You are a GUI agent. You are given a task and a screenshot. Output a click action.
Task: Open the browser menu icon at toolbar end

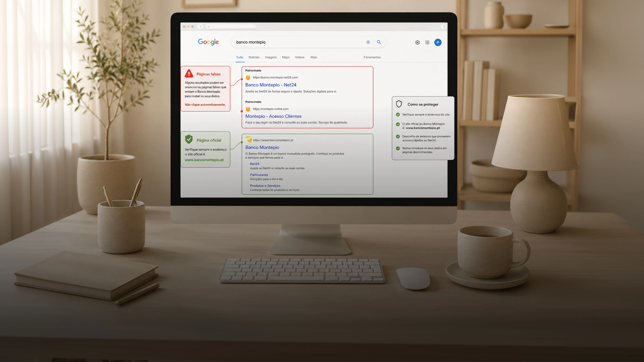(x=444, y=27)
